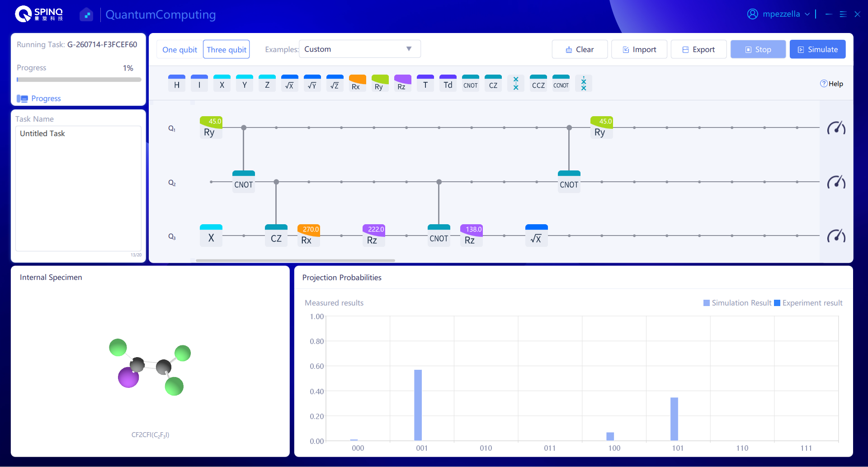Switch to One qubit mode
Screen dimensions: 868x467
click(179, 49)
